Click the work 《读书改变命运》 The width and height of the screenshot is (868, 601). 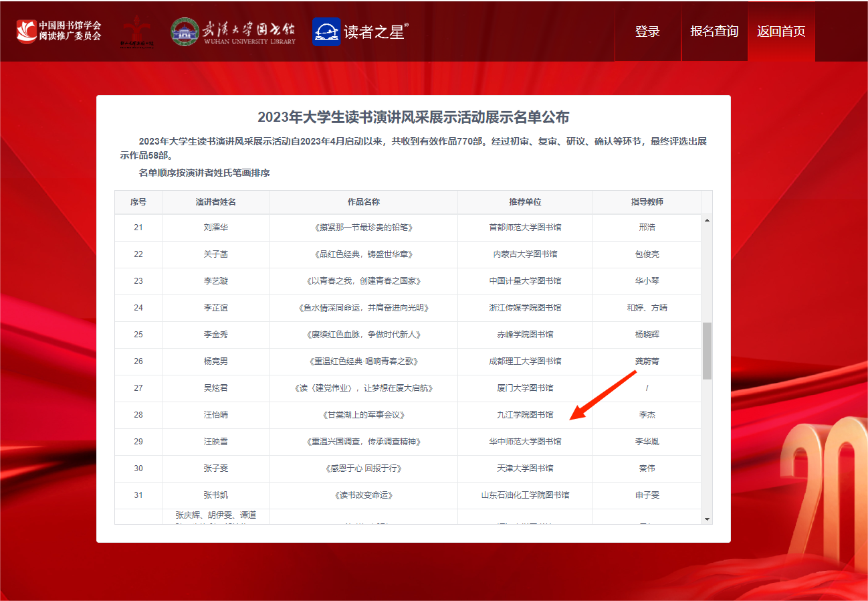pos(364,495)
